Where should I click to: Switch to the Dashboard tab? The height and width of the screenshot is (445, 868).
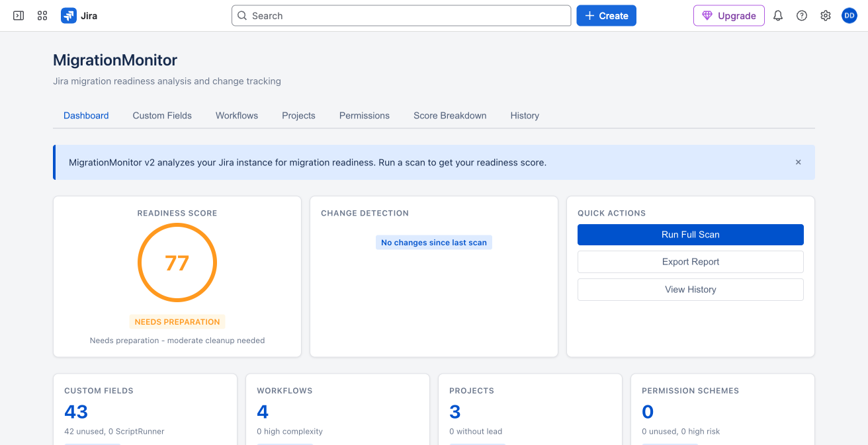[86, 115]
